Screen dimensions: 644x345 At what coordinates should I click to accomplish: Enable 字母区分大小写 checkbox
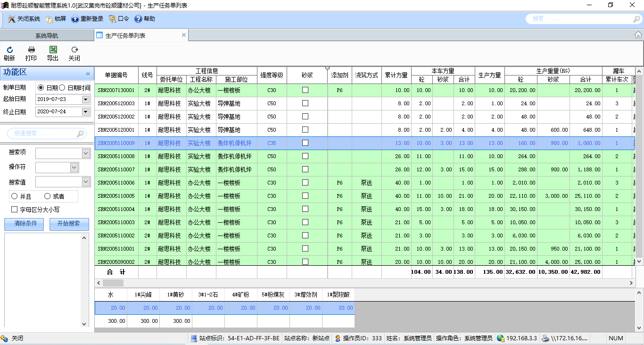coord(14,210)
